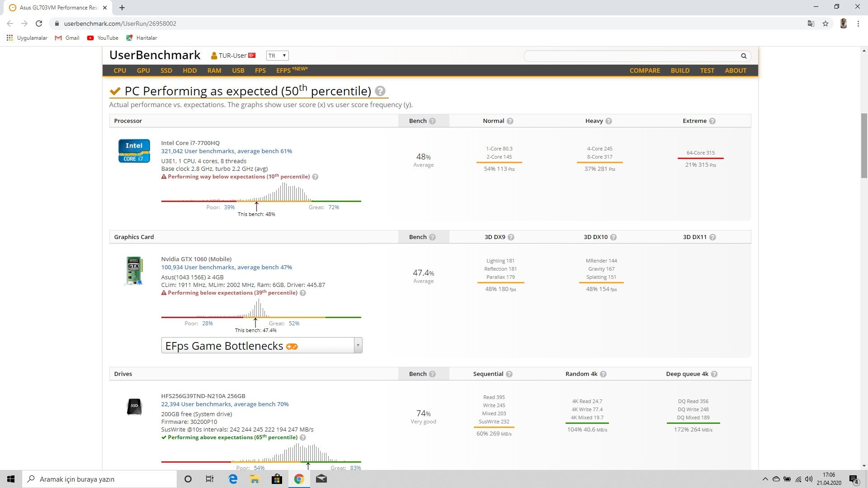Open Microsoft Edge from the taskbar
Viewport: 868px width, 488px height.
233,479
